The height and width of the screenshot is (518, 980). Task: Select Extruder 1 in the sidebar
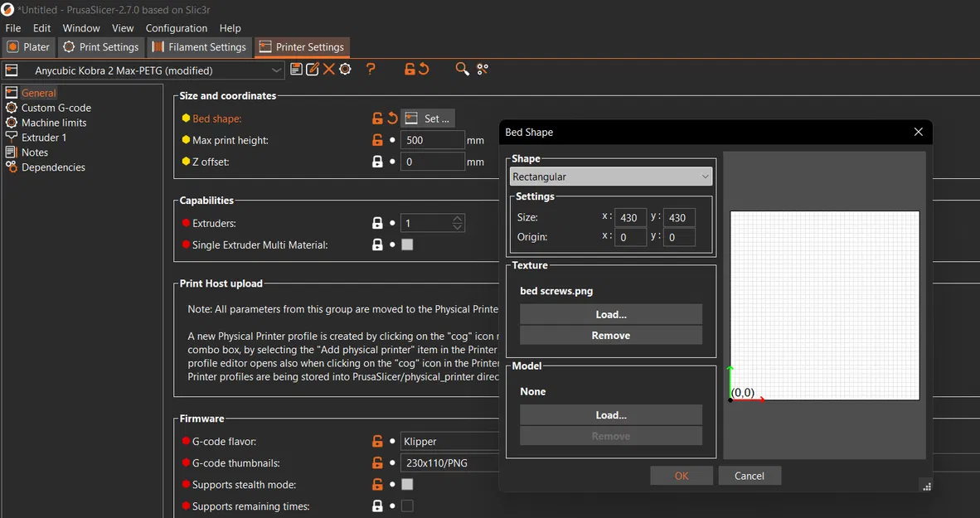pyautogui.click(x=44, y=138)
